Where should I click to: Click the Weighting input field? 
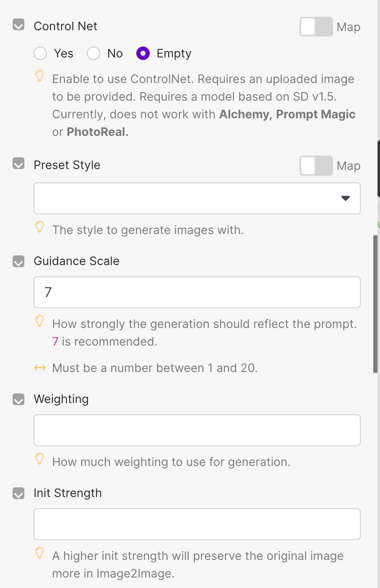[197, 430]
